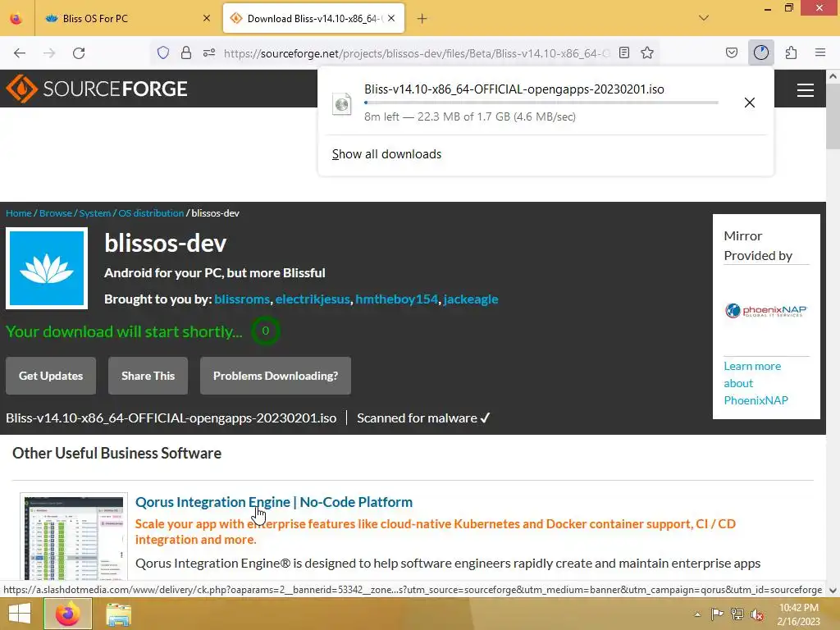Click the ISO file icon in downloads panel
The height and width of the screenshot is (630, 840).
click(342, 104)
